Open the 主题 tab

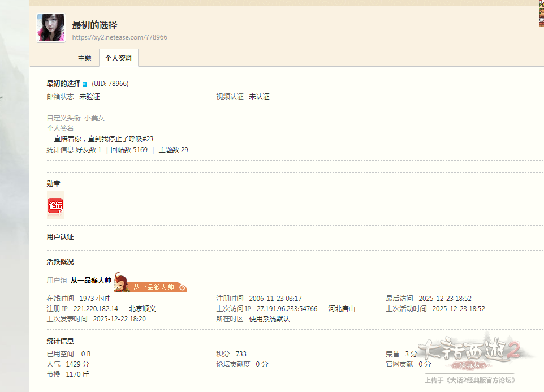[84, 58]
